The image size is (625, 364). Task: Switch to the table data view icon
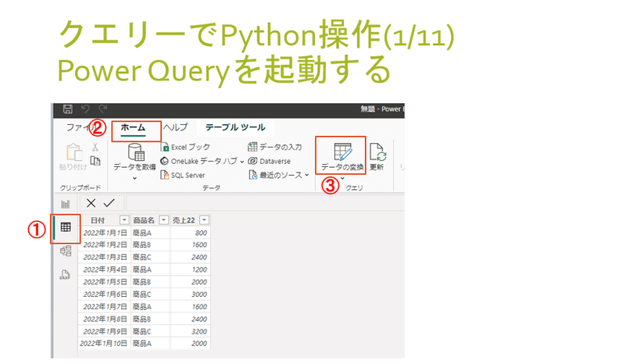tap(66, 227)
